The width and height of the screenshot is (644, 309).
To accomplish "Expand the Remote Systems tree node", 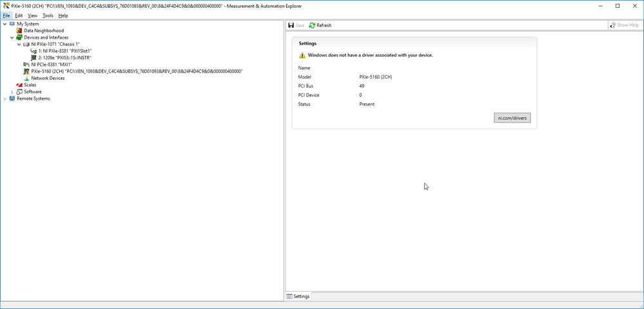I will pos(5,99).
